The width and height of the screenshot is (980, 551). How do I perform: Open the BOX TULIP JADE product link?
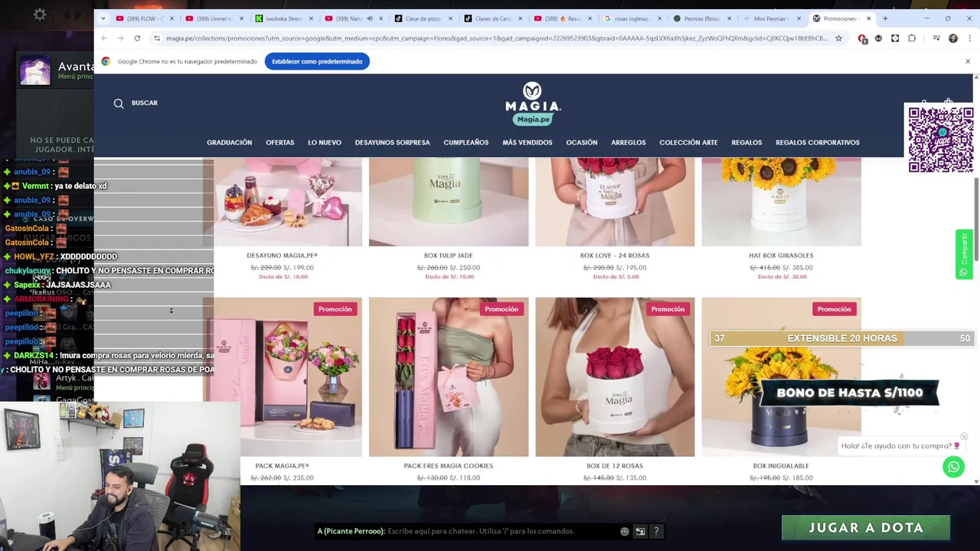pos(448,256)
